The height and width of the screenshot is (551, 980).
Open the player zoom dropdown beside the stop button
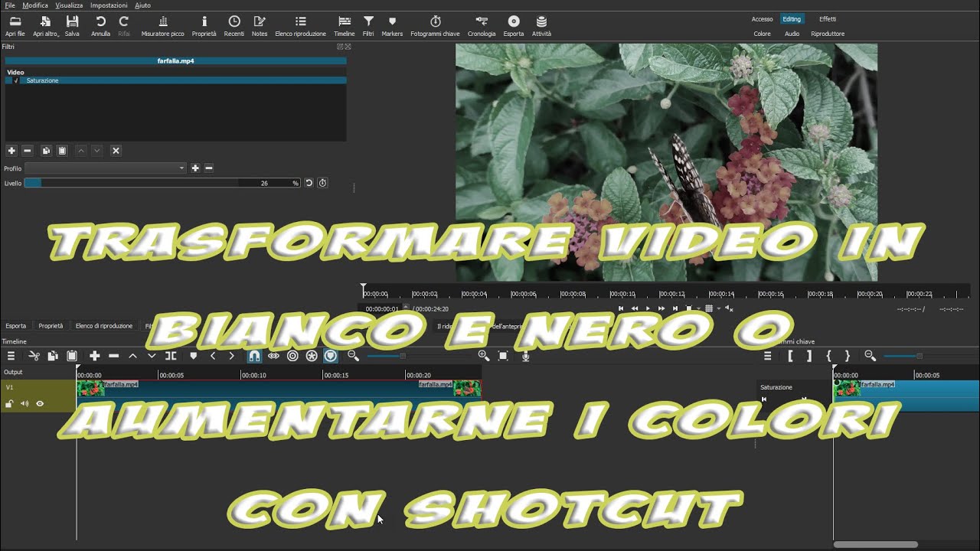(x=697, y=308)
